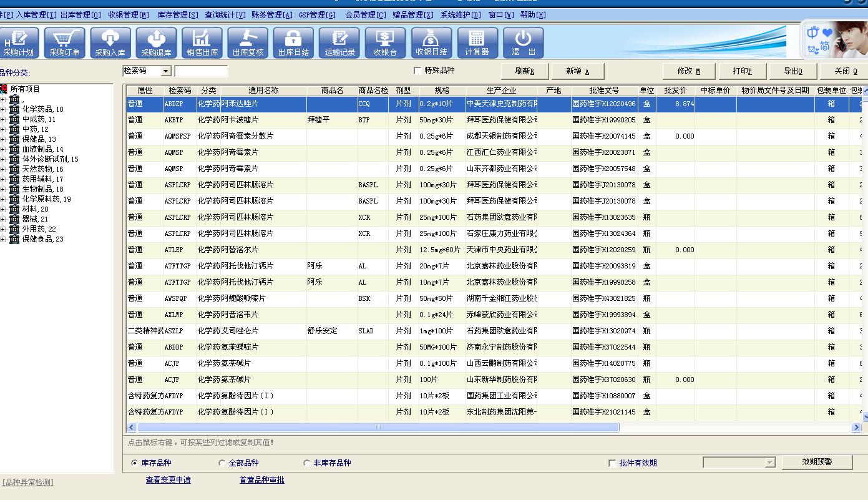Click the 采购订单 shopping cart icon
This screenshot has width=868, height=500.
pyautogui.click(x=65, y=43)
